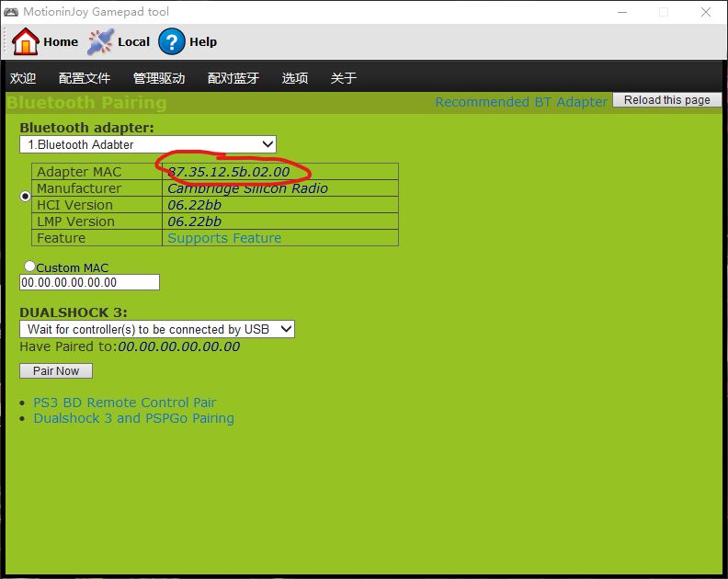Select the Custom MAC radio button
This screenshot has width=728, height=579.
tap(29, 266)
